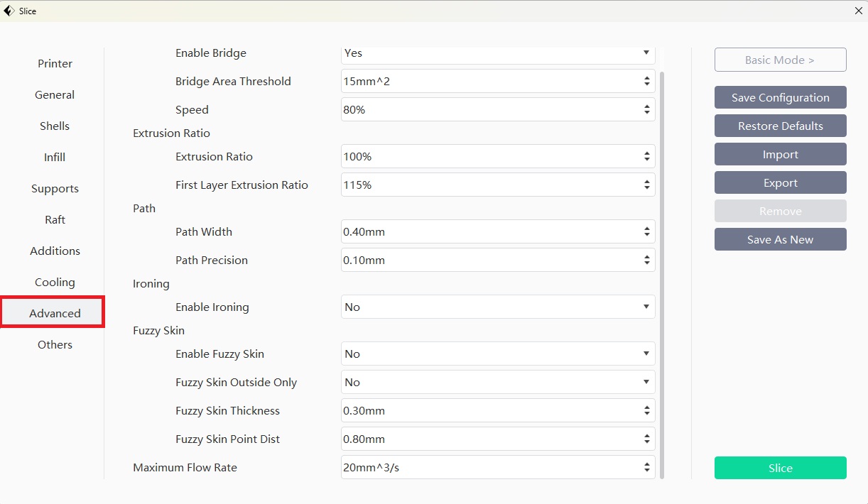Select the Infill tab
Image resolution: width=868 pixels, height=504 pixels.
tap(55, 158)
